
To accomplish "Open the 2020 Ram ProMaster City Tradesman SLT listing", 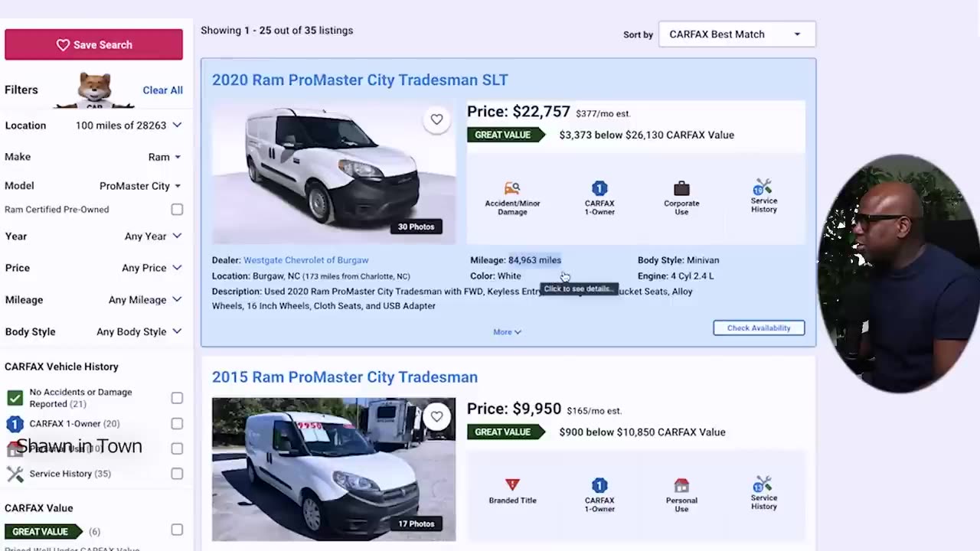I will point(360,80).
